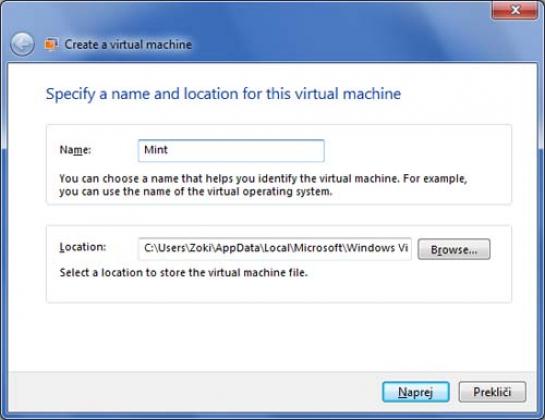Click the round back arrow button
The width and height of the screenshot is (545, 420).
click(22, 44)
